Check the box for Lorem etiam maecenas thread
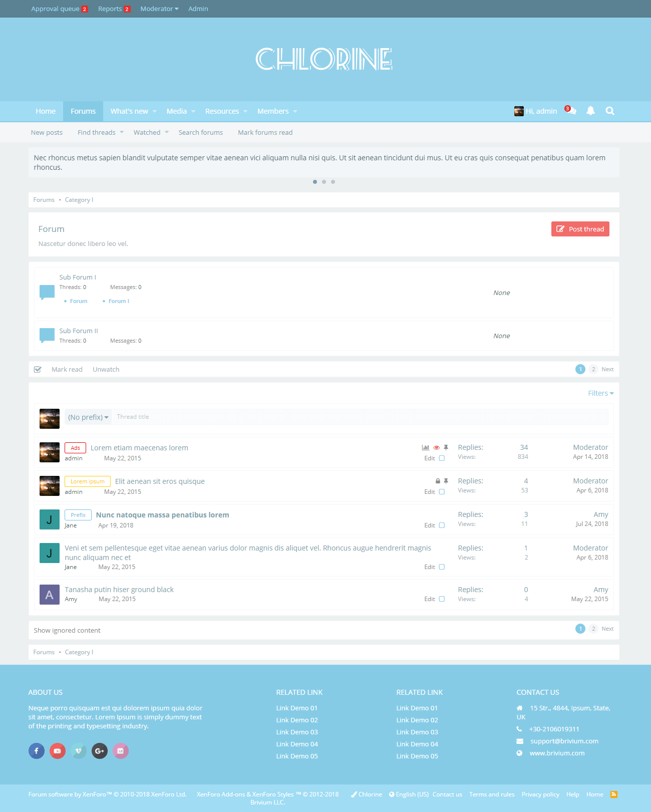 442,458
